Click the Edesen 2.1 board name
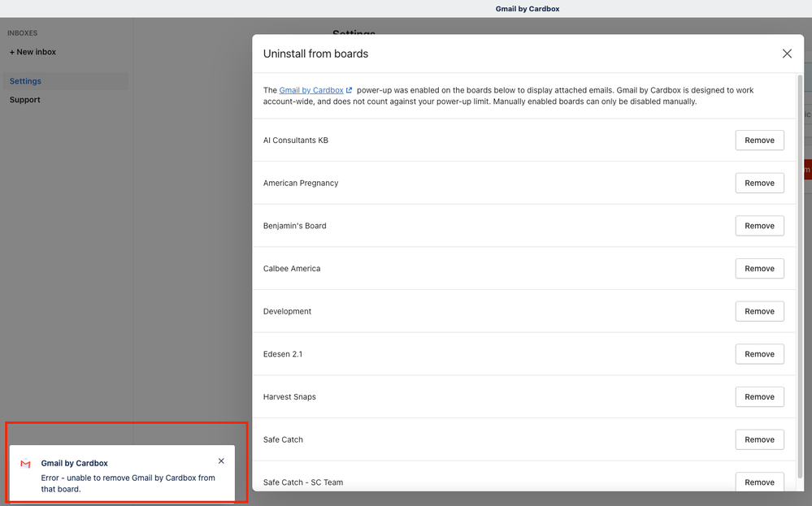Screen dimensions: 812x506 pyautogui.click(x=283, y=354)
